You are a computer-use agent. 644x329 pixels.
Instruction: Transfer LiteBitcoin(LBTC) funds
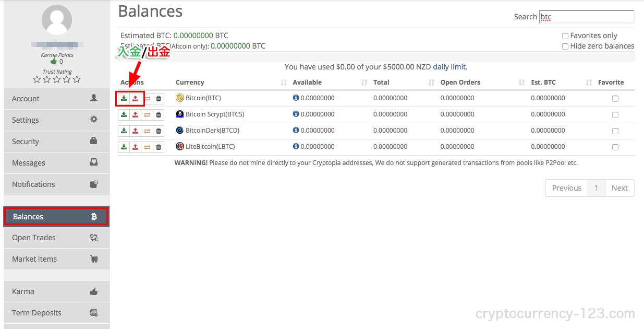tap(147, 147)
